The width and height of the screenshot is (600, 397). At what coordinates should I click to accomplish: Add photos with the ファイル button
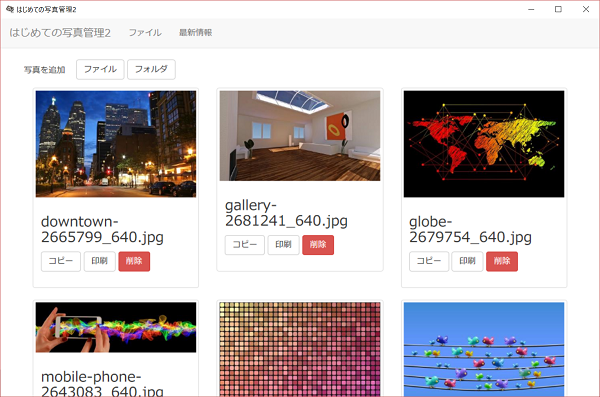tap(100, 69)
